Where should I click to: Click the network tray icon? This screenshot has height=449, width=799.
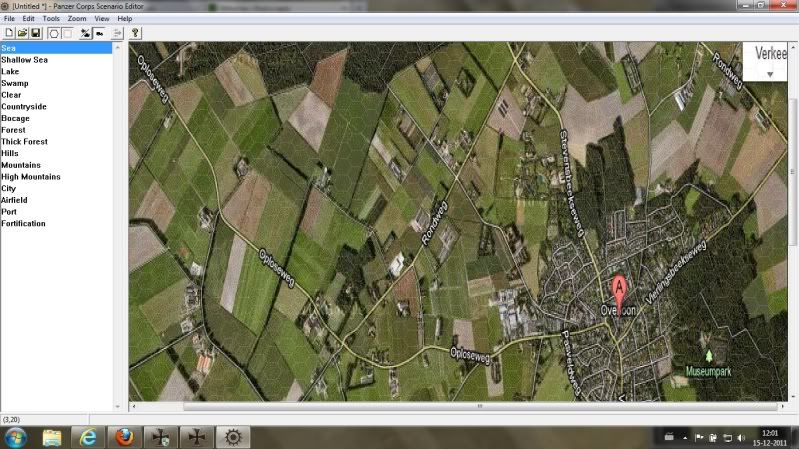point(728,438)
